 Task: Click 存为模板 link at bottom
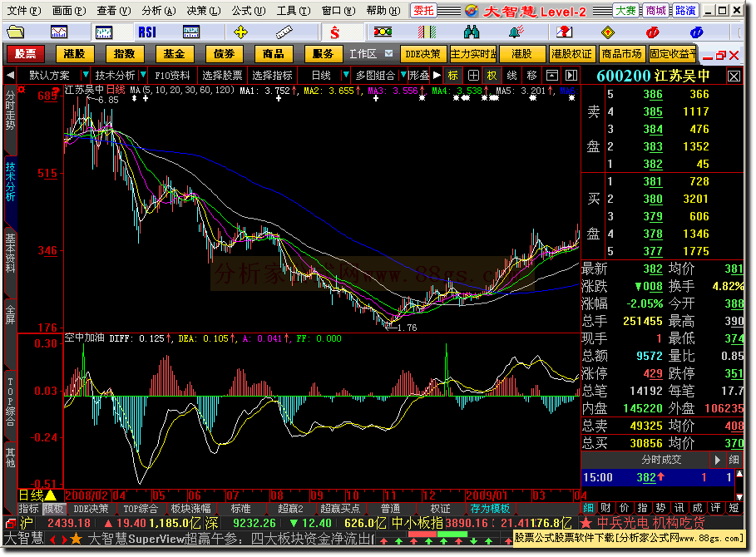[x=490, y=508]
